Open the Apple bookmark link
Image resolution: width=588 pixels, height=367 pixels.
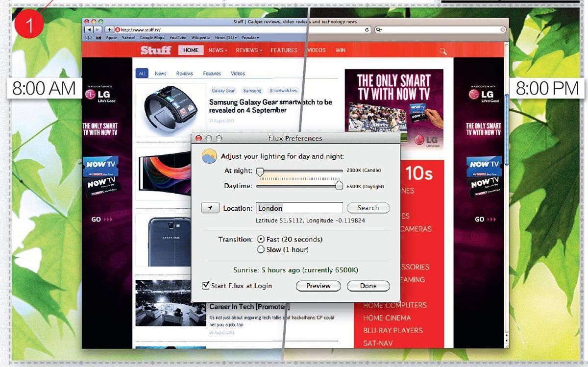tap(111, 38)
